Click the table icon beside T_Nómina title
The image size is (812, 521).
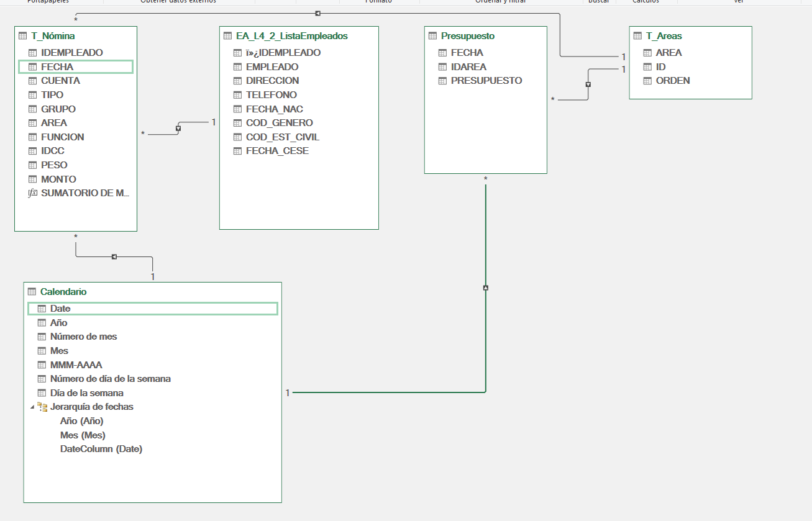(23, 36)
